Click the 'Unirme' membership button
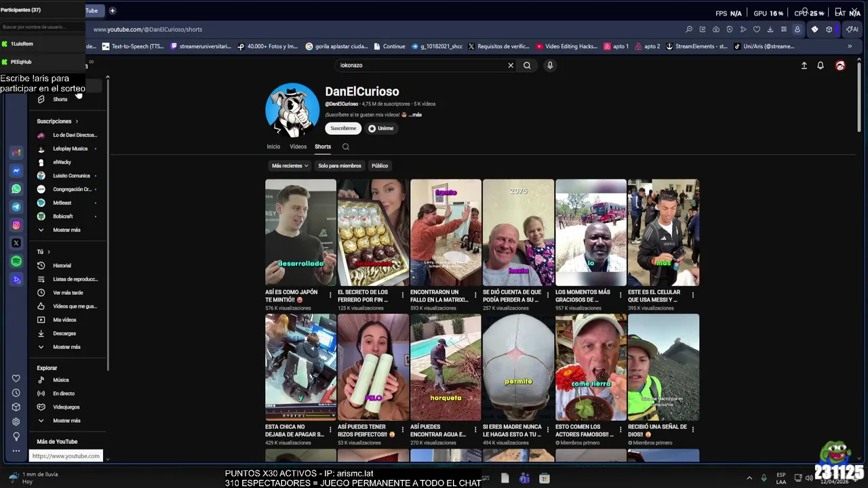Screen dimensions: 868x488 click(x=381, y=128)
